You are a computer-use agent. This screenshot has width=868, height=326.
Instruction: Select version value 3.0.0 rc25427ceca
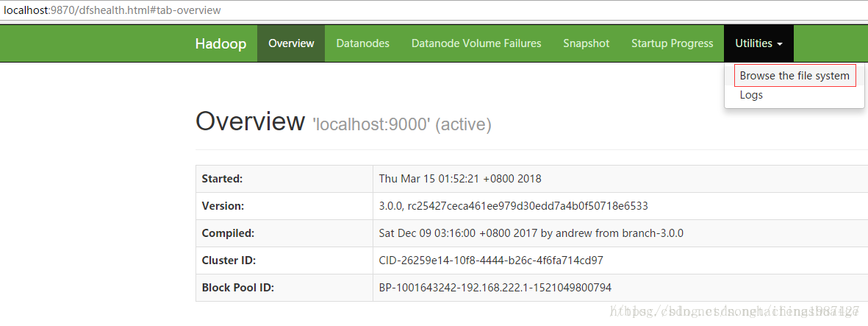click(x=513, y=206)
